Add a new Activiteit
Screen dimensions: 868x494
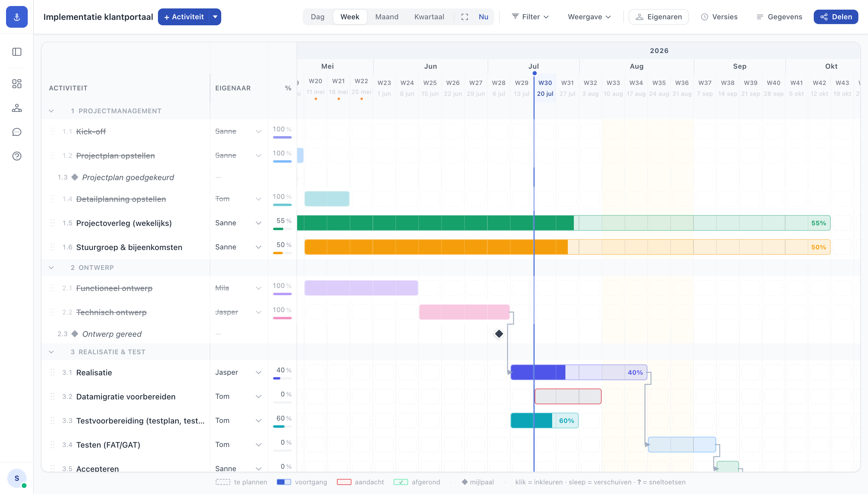(x=184, y=17)
